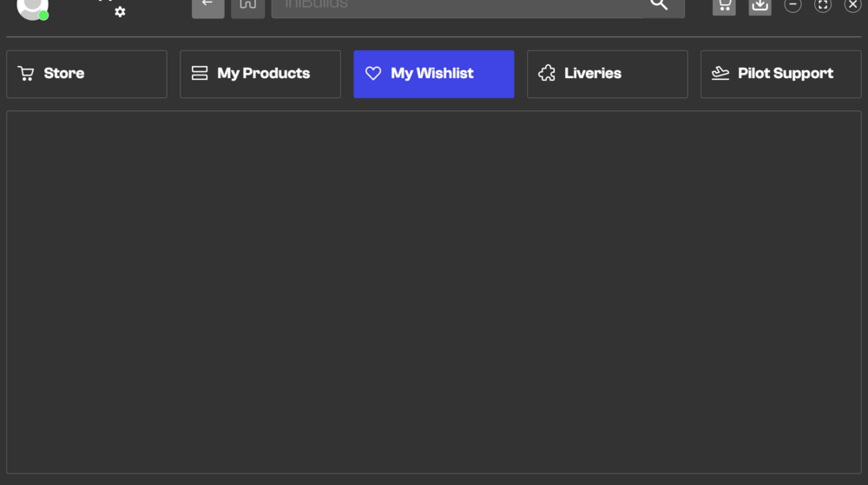Click the user profile avatar
The width and height of the screenshot is (868, 485).
[32, 7]
